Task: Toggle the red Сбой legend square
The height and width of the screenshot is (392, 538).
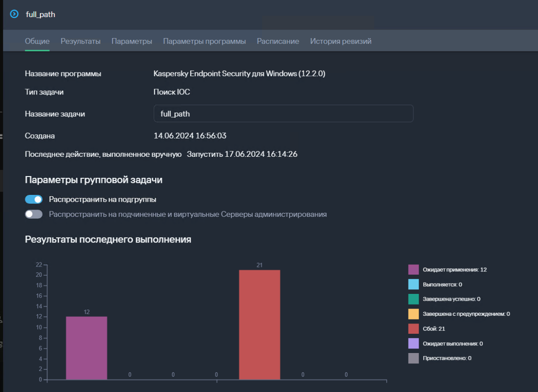Action: pyautogui.click(x=413, y=329)
